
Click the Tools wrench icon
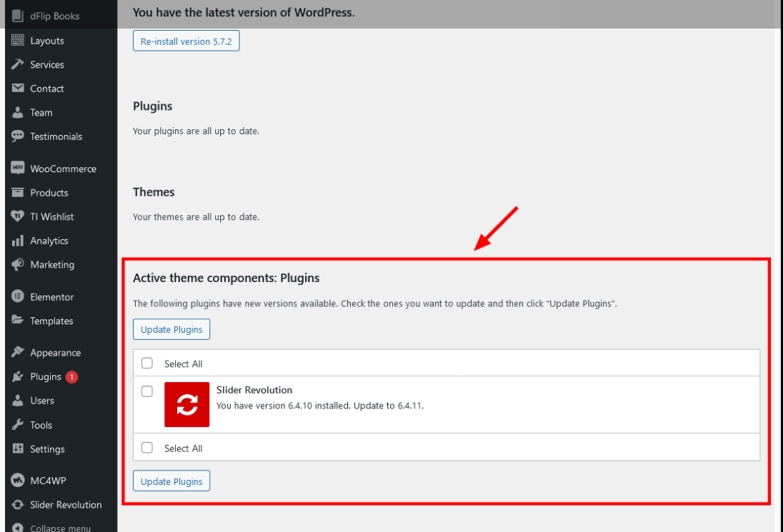(x=17, y=425)
